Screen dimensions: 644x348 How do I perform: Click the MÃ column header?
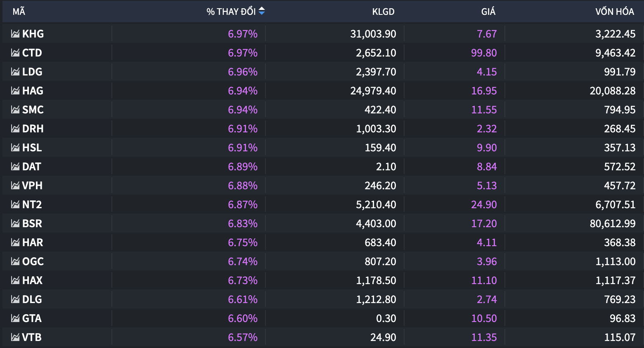[x=19, y=12]
